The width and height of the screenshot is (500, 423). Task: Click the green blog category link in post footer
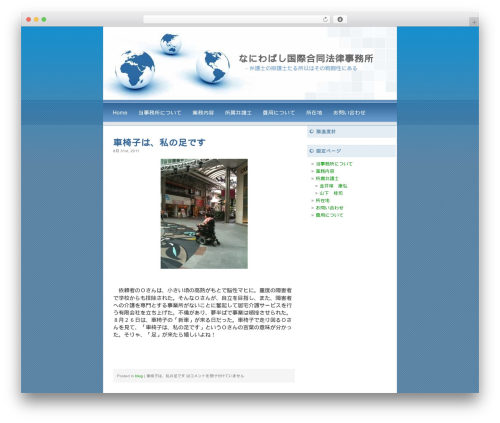pyautogui.click(x=139, y=376)
